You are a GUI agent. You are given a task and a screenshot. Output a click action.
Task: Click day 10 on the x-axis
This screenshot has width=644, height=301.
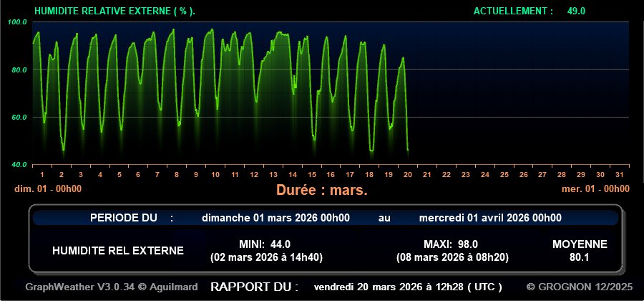click(215, 175)
